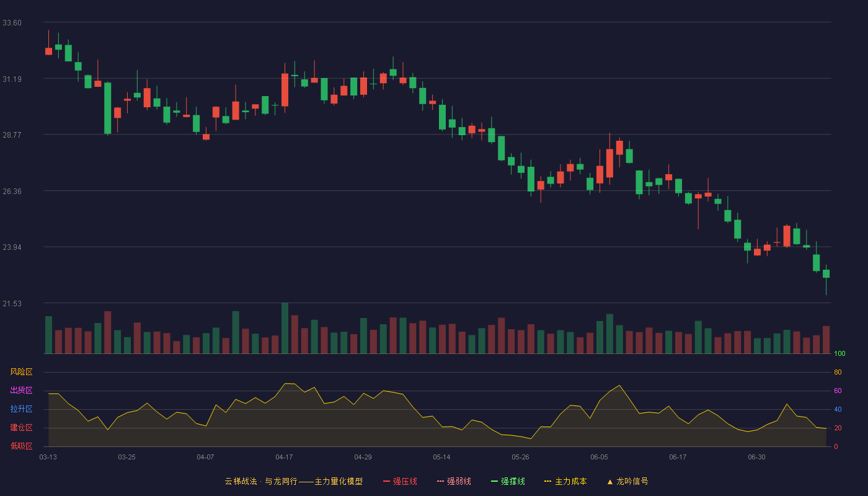
Task: Click the 03-13 date axis label
Action: point(48,457)
